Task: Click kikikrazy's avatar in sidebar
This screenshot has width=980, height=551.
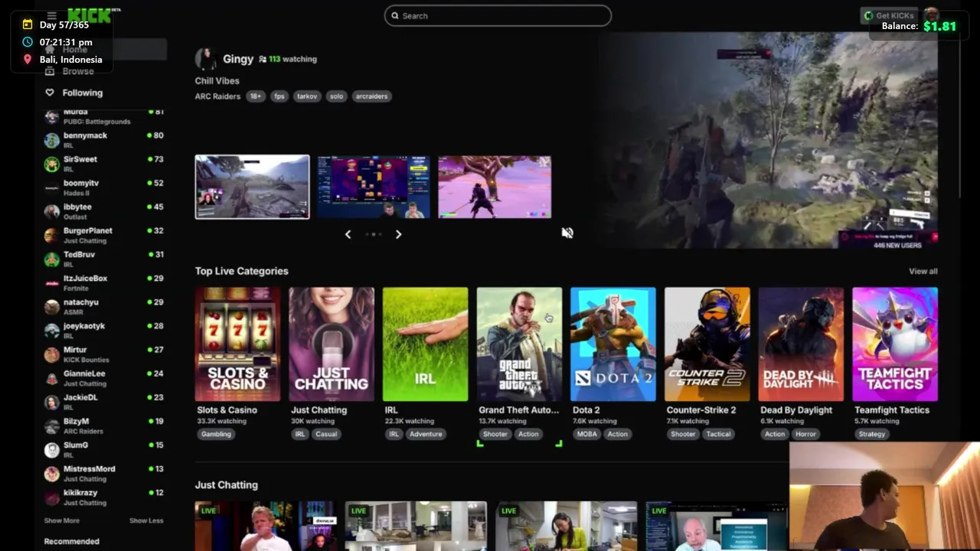Action: (x=51, y=497)
